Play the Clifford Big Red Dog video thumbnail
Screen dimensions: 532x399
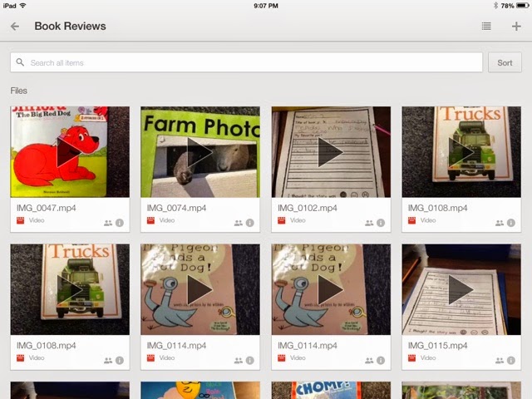pyautogui.click(x=70, y=152)
